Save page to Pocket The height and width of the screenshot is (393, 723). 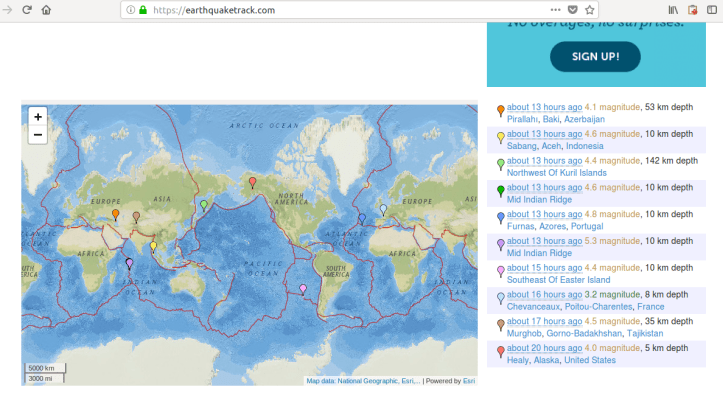coord(572,10)
